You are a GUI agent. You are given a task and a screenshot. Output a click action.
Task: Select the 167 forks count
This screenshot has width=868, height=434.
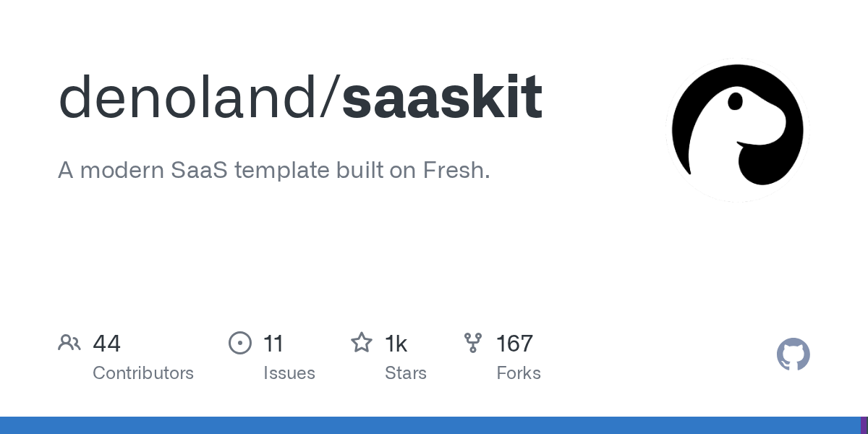click(x=514, y=344)
